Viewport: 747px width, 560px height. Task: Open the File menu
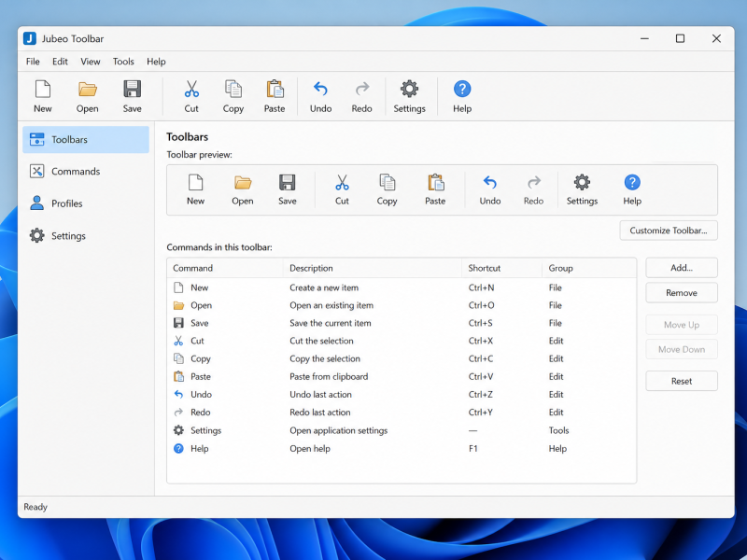click(x=33, y=62)
